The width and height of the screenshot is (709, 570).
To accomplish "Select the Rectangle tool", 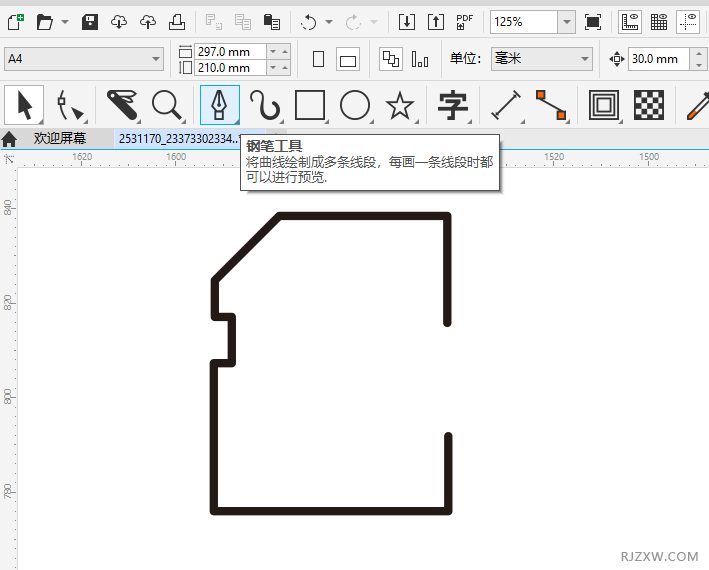I will [310, 104].
